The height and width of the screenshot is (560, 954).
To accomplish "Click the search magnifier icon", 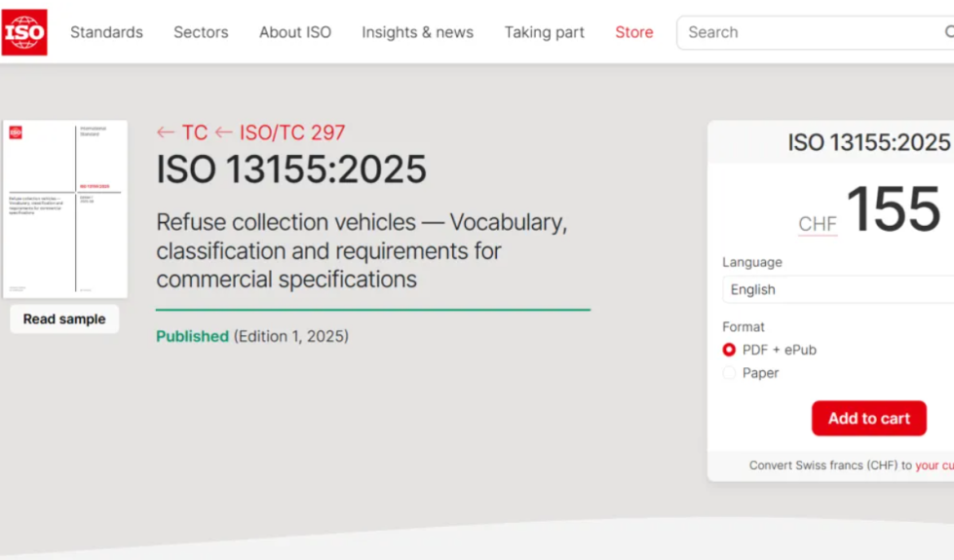I will (x=949, y=31).
